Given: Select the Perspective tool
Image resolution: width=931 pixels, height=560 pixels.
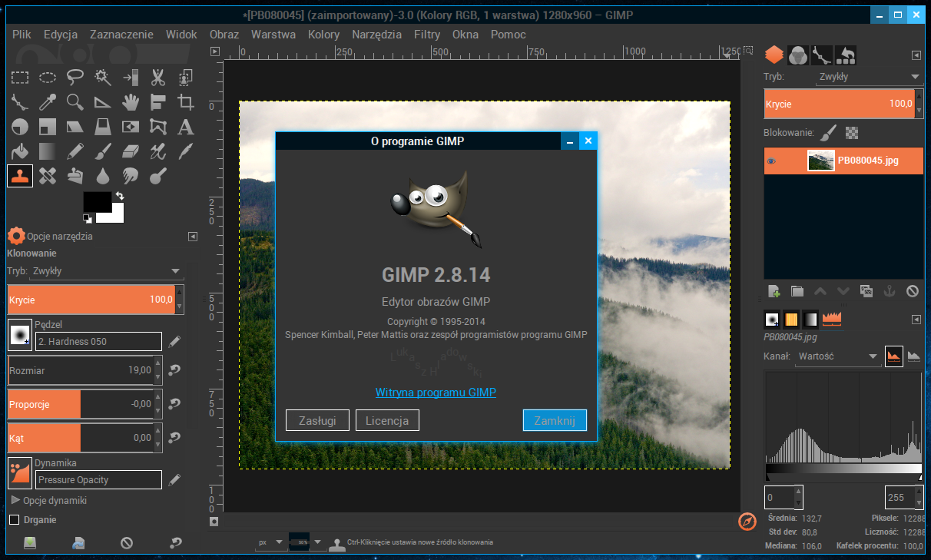Looking at the screenshot, I should pos(103,127).
